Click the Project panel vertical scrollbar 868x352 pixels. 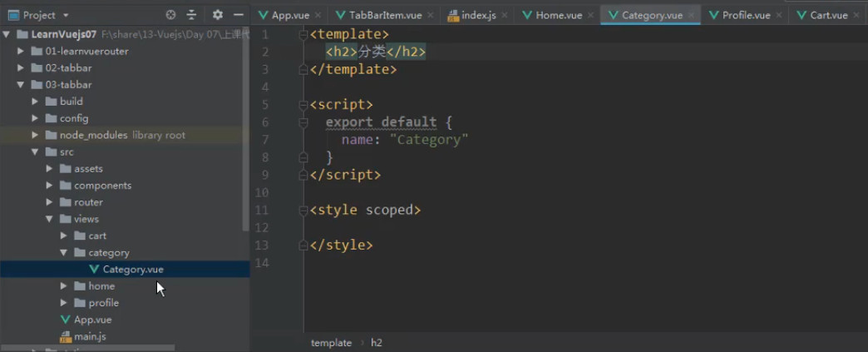pos(246,131)
